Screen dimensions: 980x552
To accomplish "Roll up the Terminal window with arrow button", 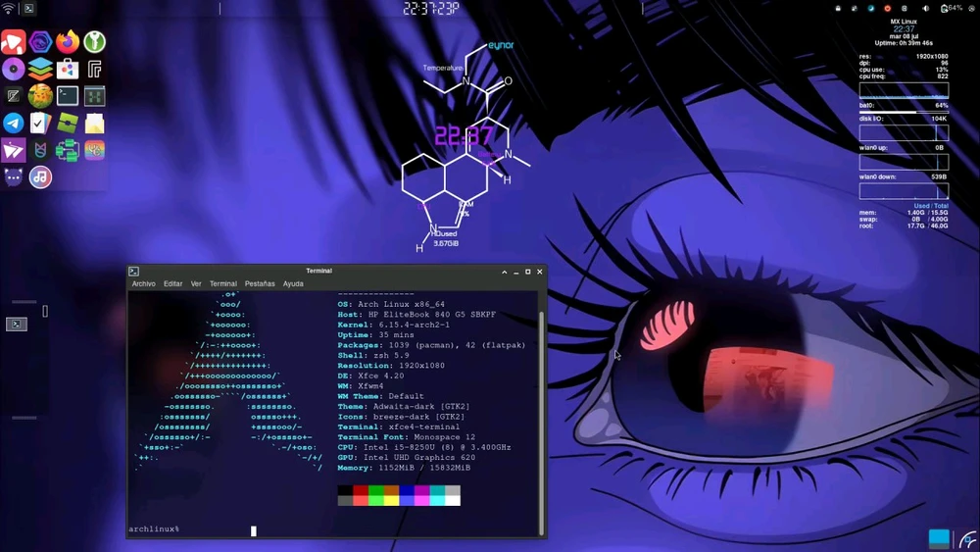I will pyautogui.click(x=505, y=272).
